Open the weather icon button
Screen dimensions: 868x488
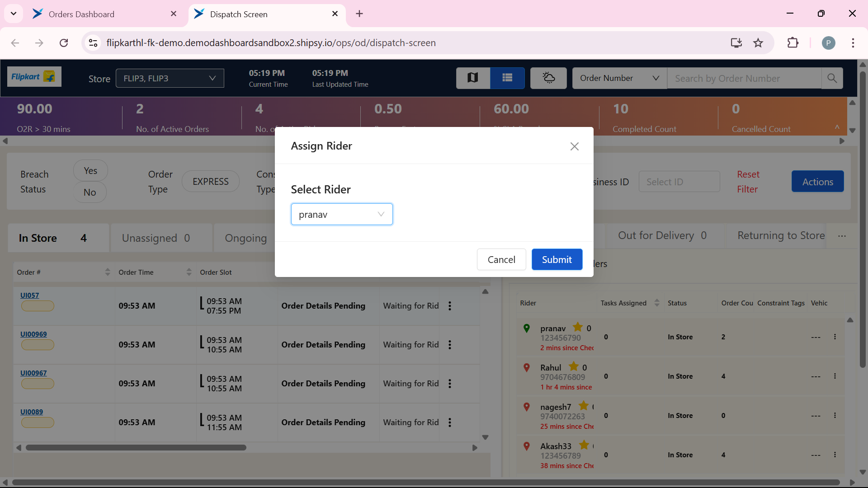(548, 78)
